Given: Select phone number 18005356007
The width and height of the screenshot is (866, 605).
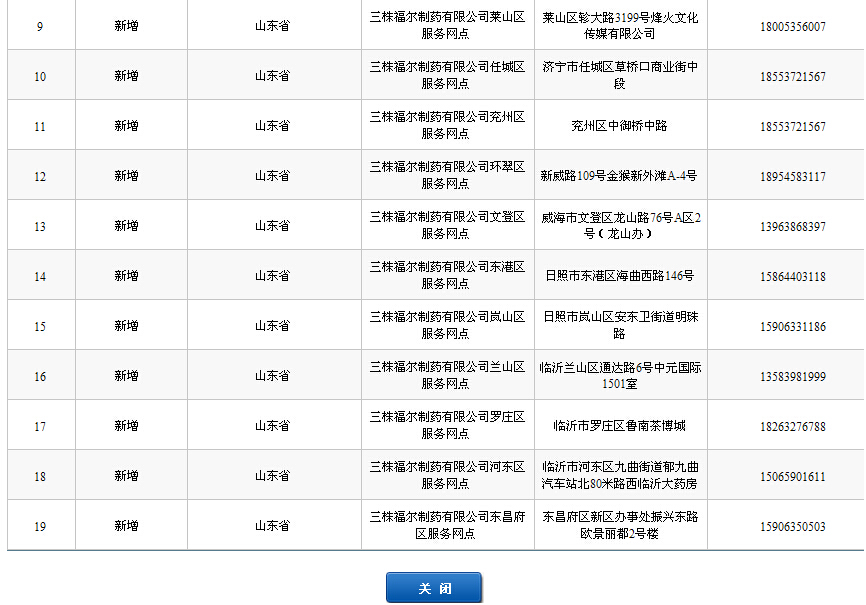Looking at the screenshot, I should pos(793,27).
